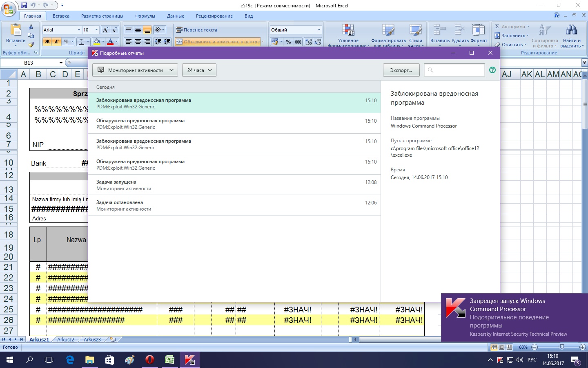Click the reports search input field
The height and width of the screenshot is (368, 588).
coord(454,70)
